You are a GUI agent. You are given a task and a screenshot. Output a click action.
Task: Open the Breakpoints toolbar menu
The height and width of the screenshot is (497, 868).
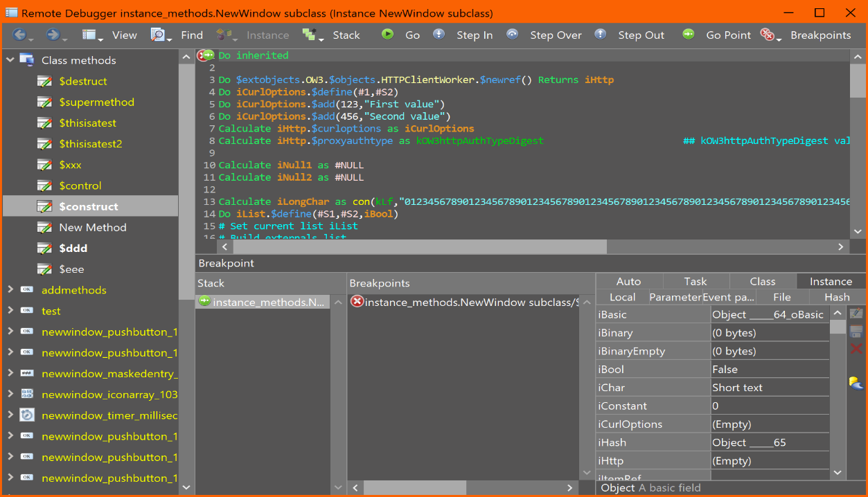(x=807, y=35)
